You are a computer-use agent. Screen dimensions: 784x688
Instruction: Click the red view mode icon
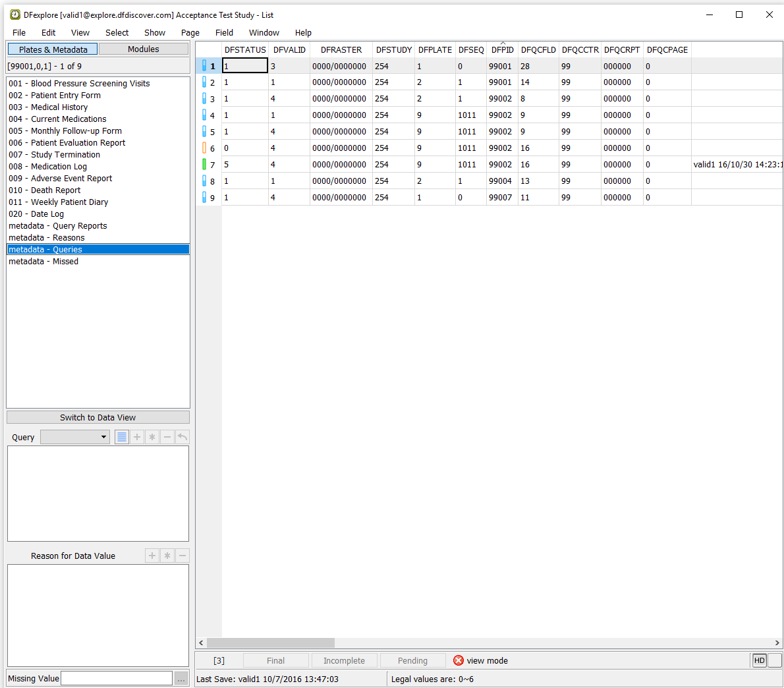coord(459,660)
